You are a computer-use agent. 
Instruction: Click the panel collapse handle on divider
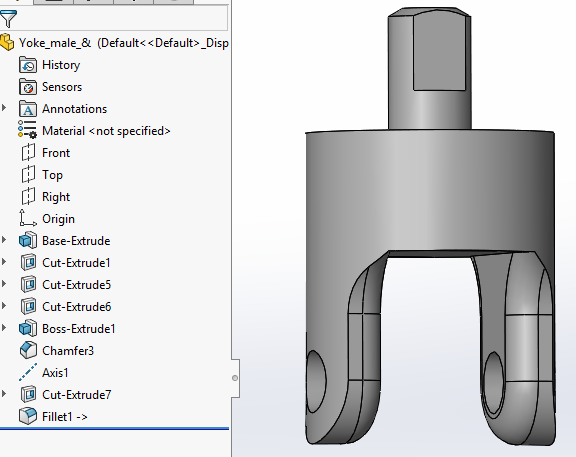[235, 378]
